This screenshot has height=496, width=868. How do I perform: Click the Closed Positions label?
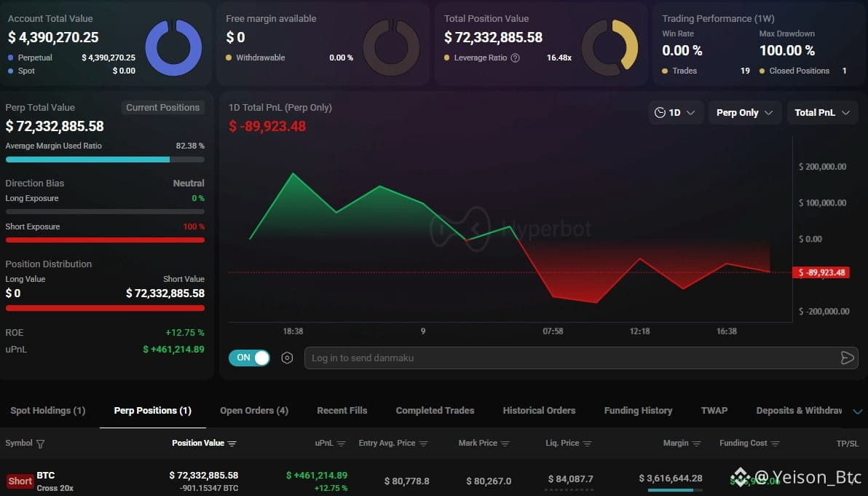(x=800, y=71)
